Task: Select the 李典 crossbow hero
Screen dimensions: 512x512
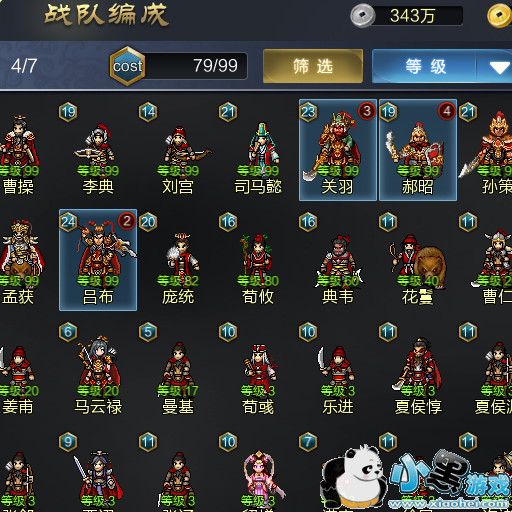Action: [98, 150]
